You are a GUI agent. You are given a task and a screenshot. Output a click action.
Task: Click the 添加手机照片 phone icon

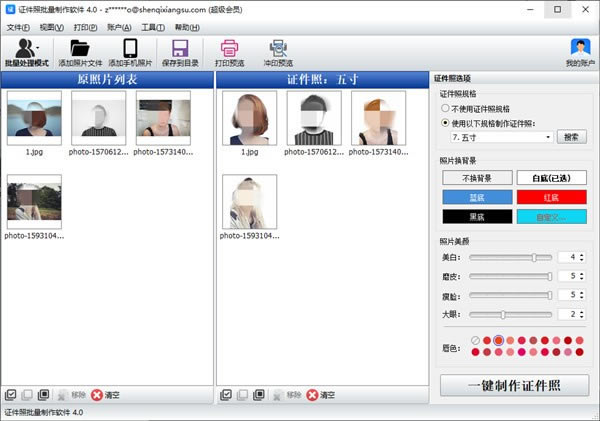(130, 49)
